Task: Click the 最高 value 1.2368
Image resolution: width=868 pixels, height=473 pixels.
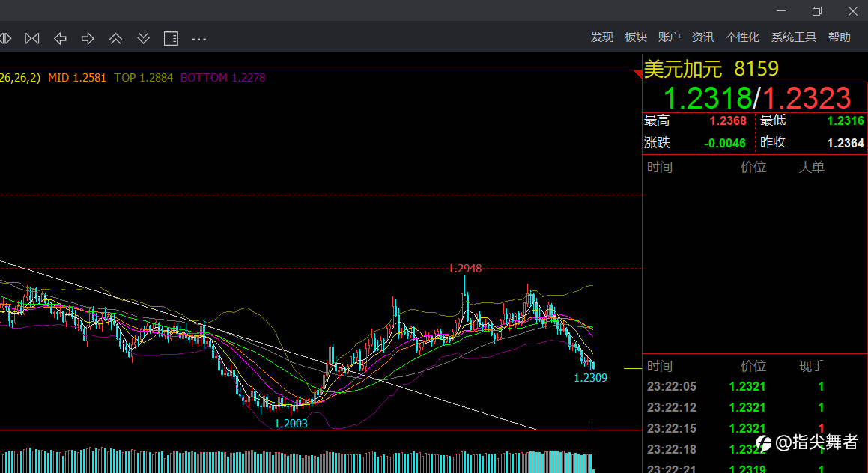Action: [728, 120]
